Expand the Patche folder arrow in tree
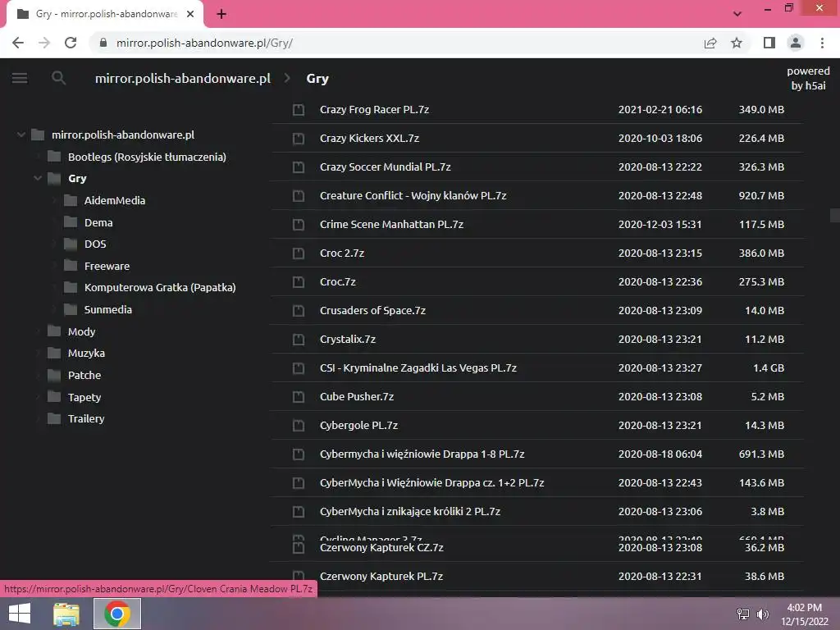The width and height of the screenshot is (840, 630). [x=38, y=375]
